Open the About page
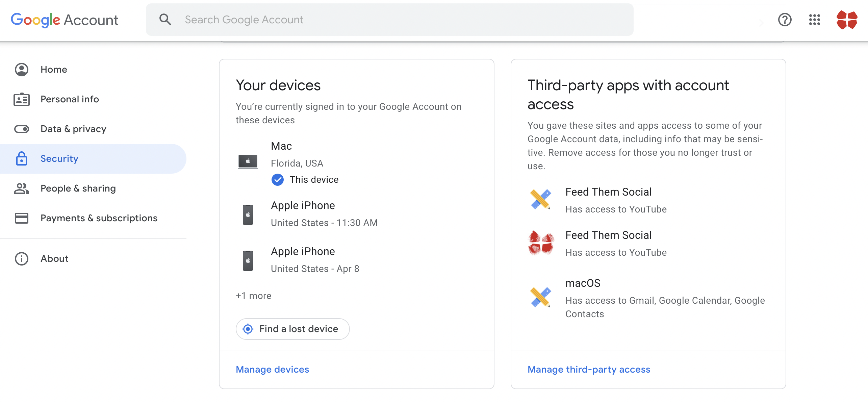This screenshot has width=868, height=402. click(x=93, y=259)
